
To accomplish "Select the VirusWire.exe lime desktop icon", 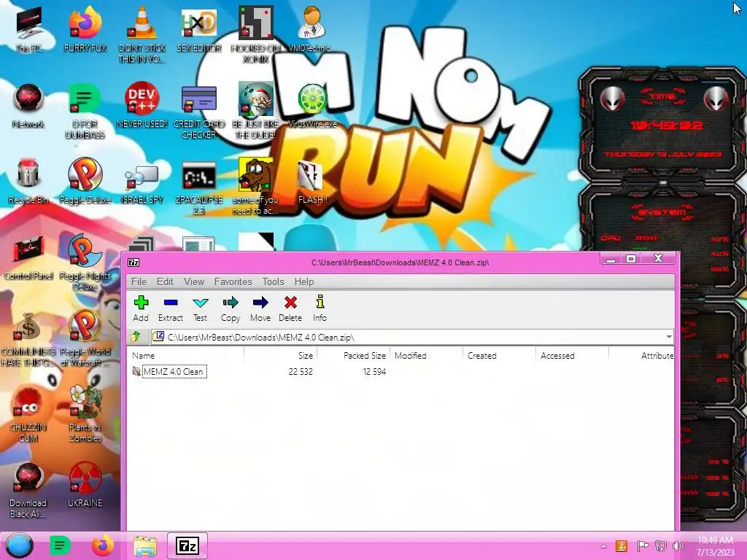I will [312, 106].
